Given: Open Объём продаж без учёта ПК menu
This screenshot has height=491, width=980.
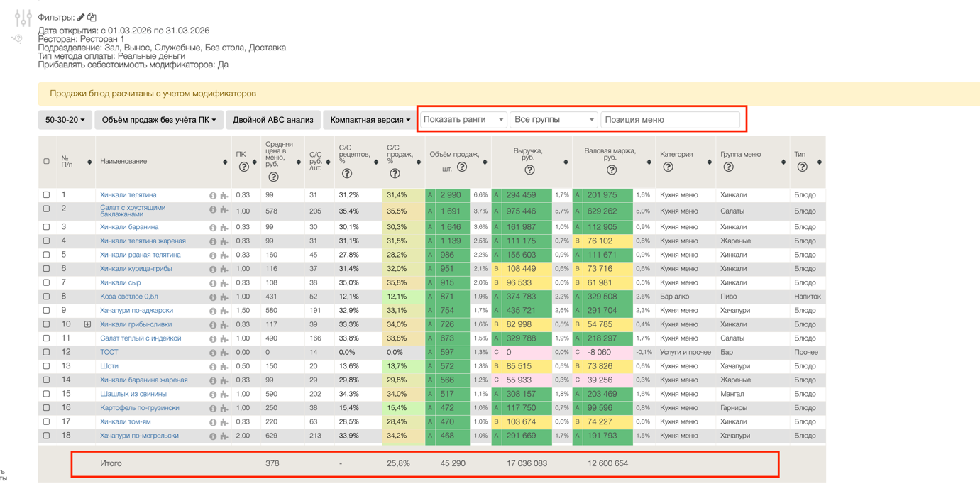Looking at the screenshot, I should point(159,120).
